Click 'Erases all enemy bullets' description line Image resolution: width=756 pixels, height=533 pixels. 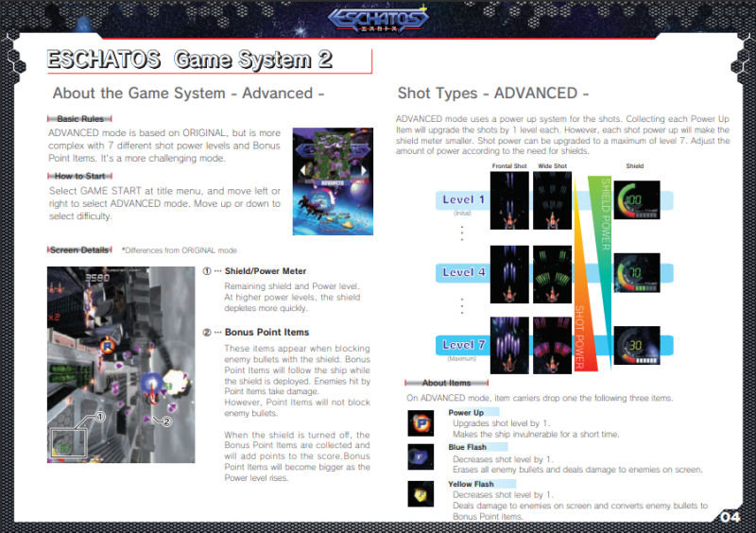(577, 470)
